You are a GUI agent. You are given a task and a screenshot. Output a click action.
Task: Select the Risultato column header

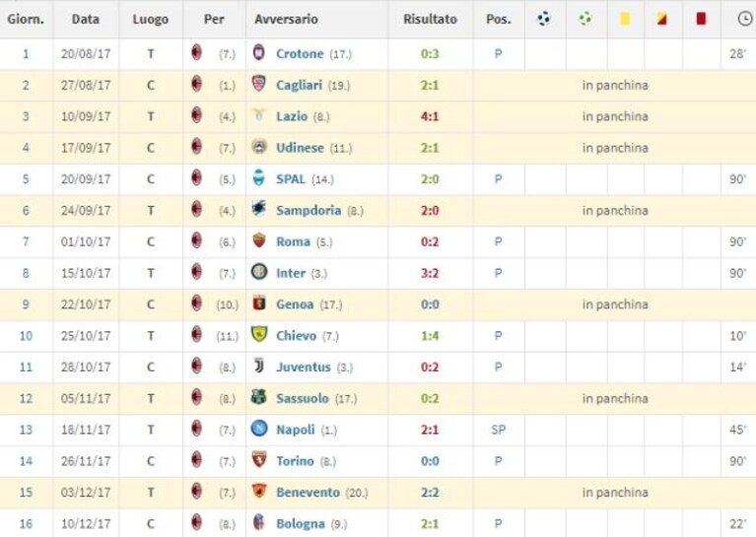point(430,20)
